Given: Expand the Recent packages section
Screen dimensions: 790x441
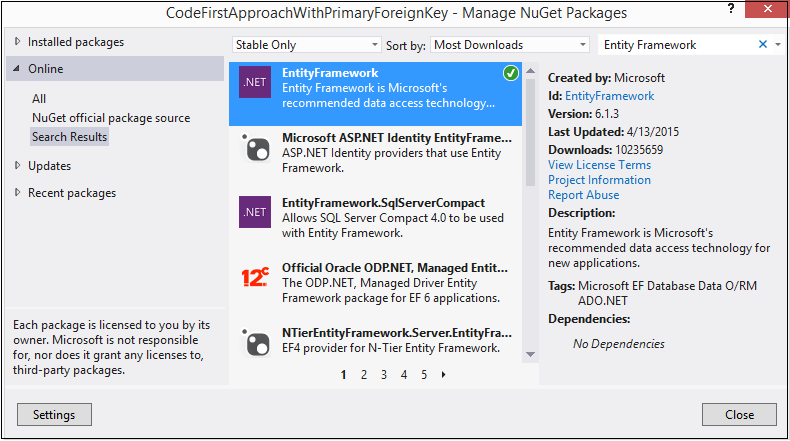Looking at the screenshot, I should (x=18, y=193).
